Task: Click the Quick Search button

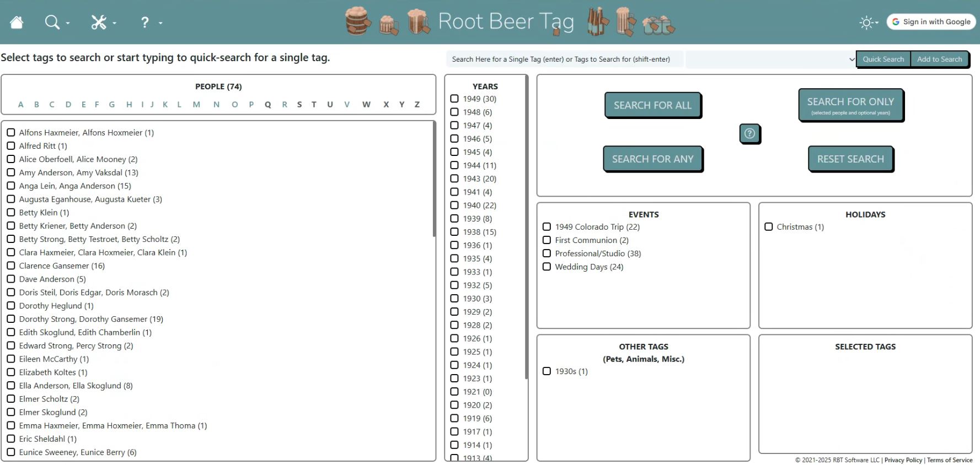Action: [883, 59]
